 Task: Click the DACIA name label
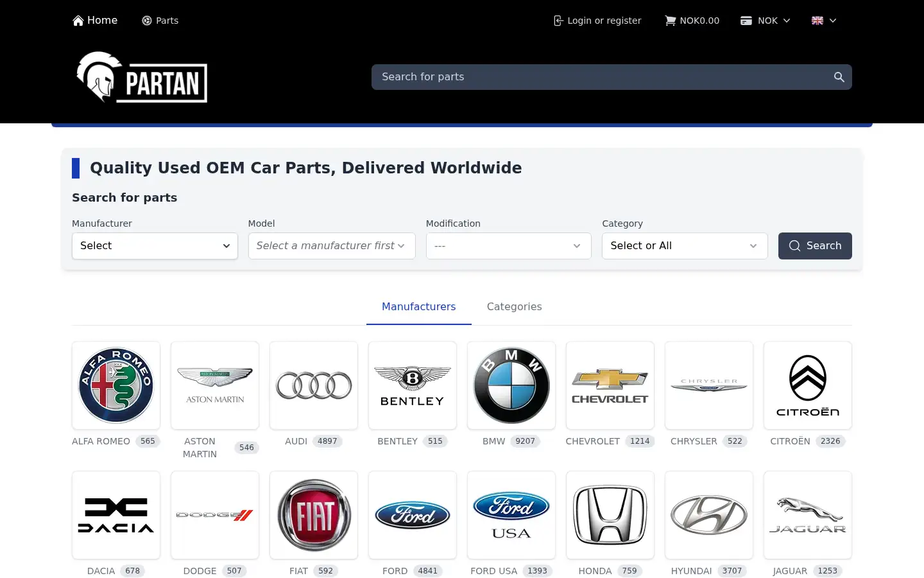pyautogui.click(x=101, y=571)
